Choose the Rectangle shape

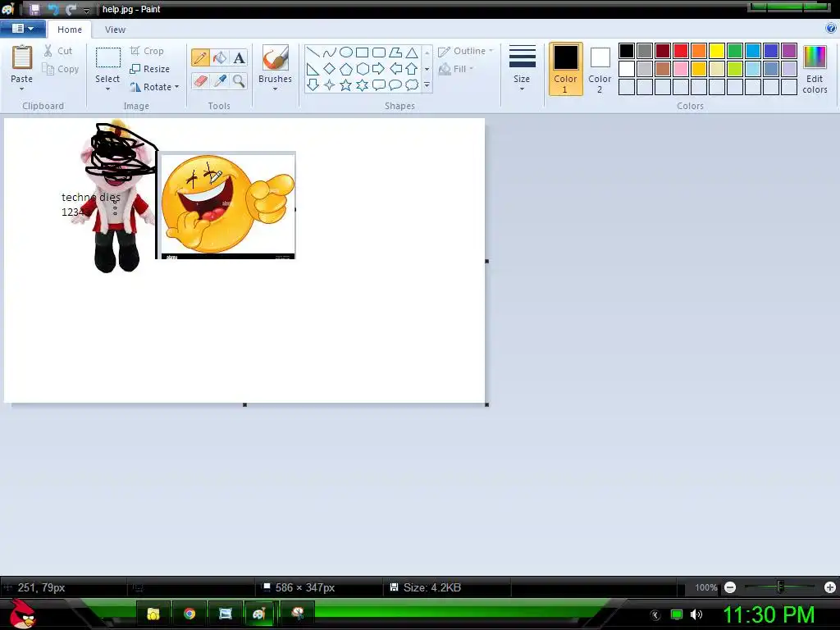362,52
